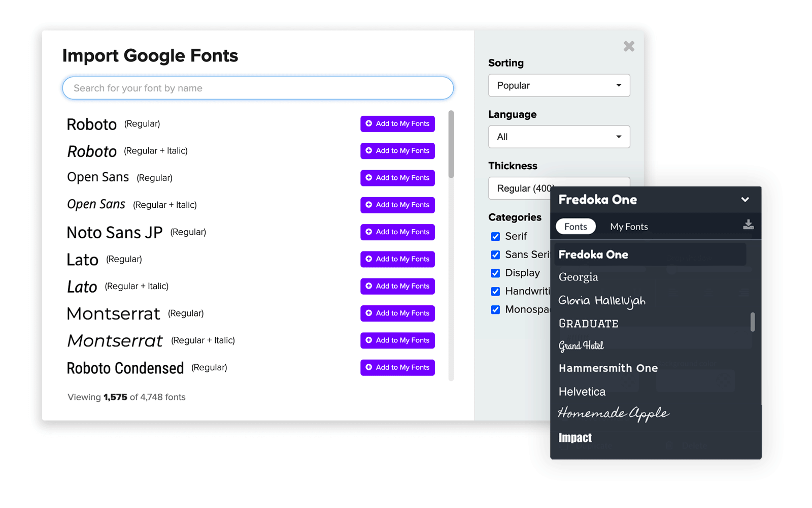
Task: Open the Language dropdown set to All
Action: [x=558, y=137]
